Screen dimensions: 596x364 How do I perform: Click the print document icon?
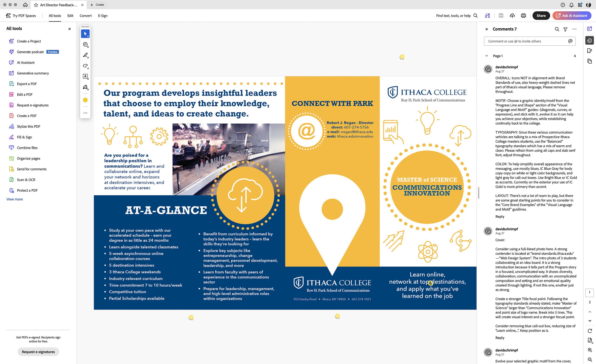pyautogui.click(x=523, y=16)
